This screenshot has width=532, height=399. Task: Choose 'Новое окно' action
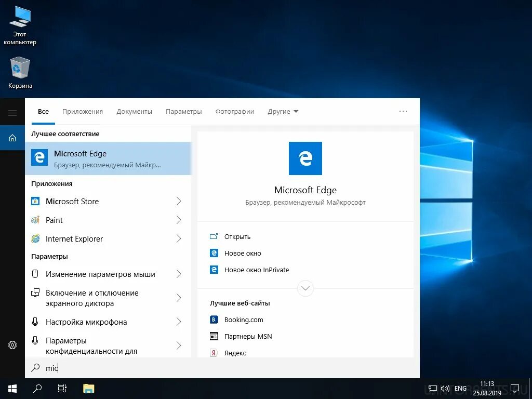pyautogui.click(x=243, y=254)
